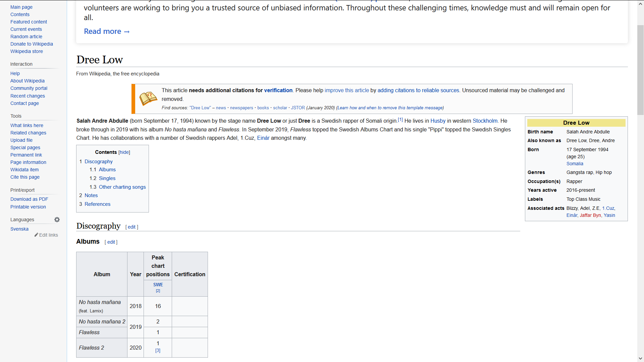Download the article as PDF
Viewport: 644px width, 362px height.
pyautogui.click(x=29, y=199)
